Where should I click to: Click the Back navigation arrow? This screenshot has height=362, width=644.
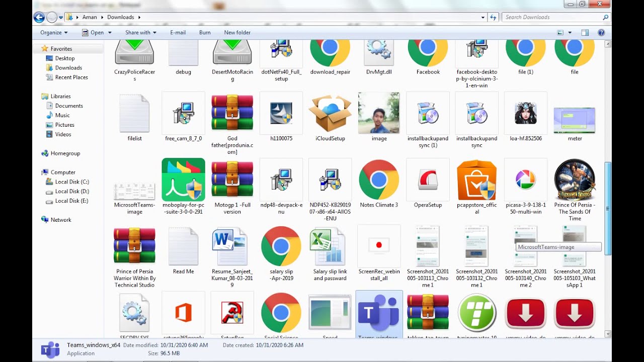click(x=39, y=17)
